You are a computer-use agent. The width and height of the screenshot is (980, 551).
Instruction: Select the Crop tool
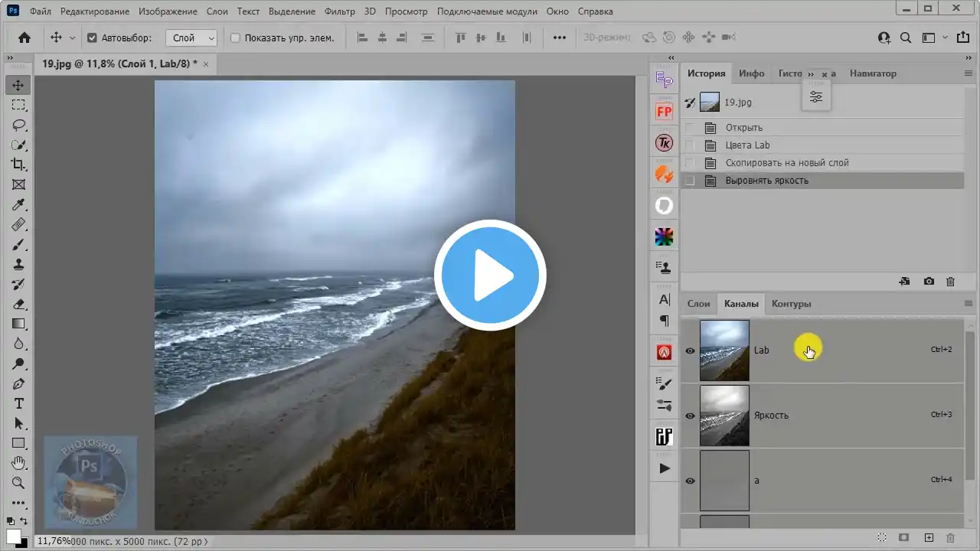[x=18, y=165]
